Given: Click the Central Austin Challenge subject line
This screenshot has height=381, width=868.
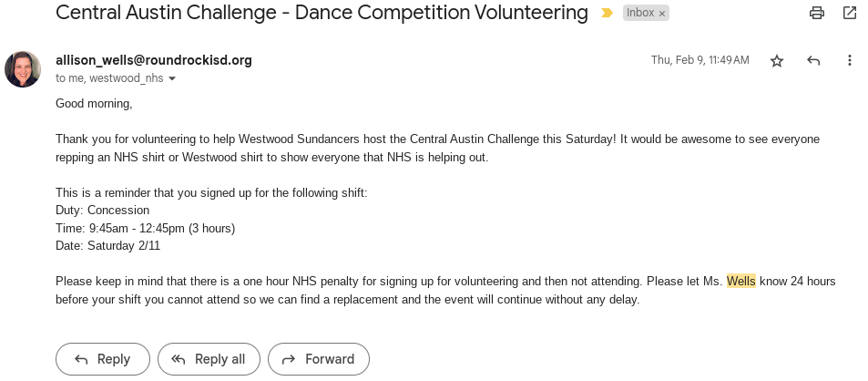Looking at the screenshot, I should pyautogui.click(x=322, y=13).
